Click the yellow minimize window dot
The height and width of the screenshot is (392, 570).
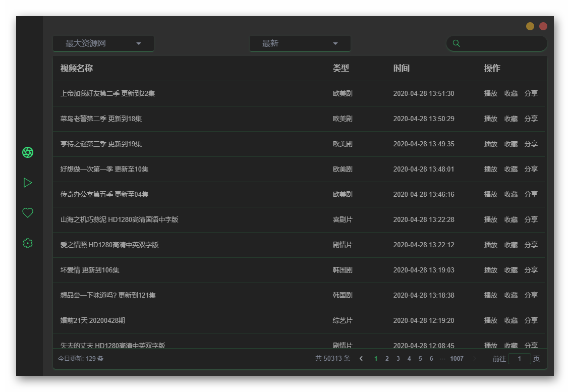click(530, 26)
